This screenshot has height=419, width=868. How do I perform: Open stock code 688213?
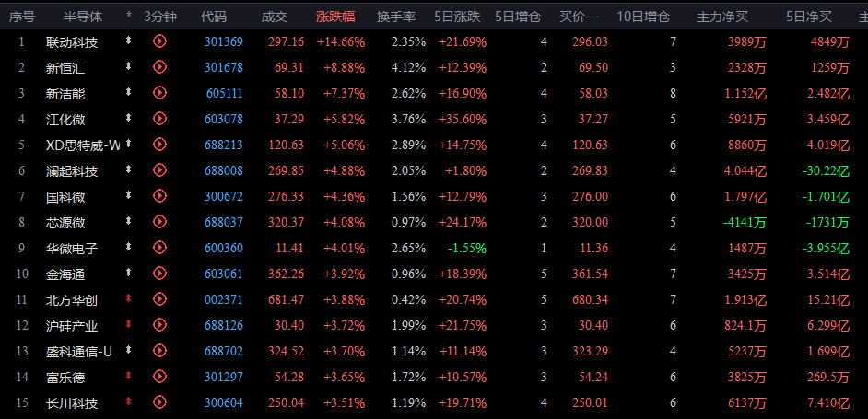pyautogui.click(x=224, y=145)
